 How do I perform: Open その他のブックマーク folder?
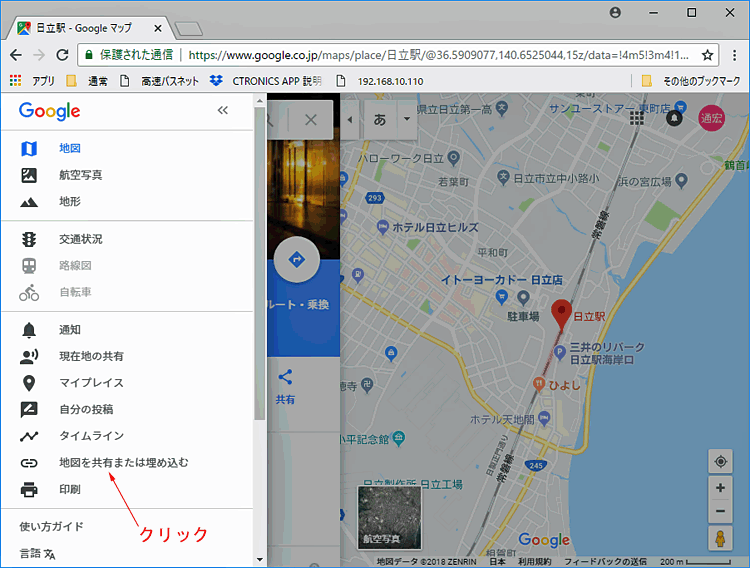[x=692, y=81]
